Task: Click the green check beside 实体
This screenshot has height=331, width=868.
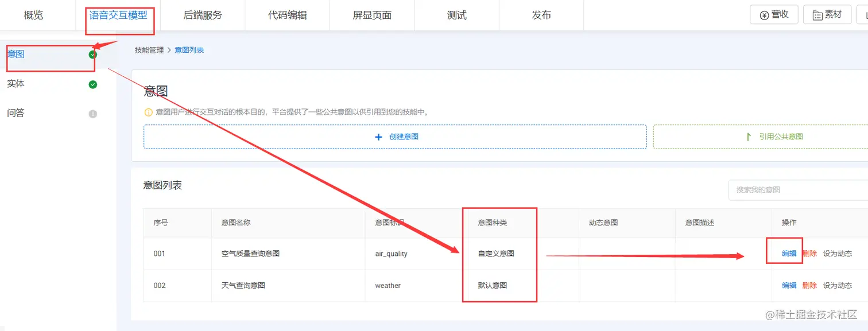Action: 92,84
